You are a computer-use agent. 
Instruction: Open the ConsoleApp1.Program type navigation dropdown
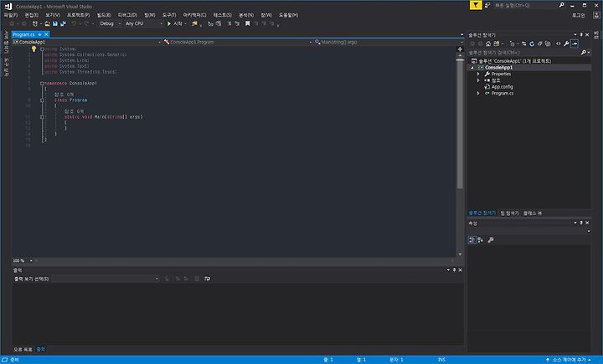coord(237,42)
